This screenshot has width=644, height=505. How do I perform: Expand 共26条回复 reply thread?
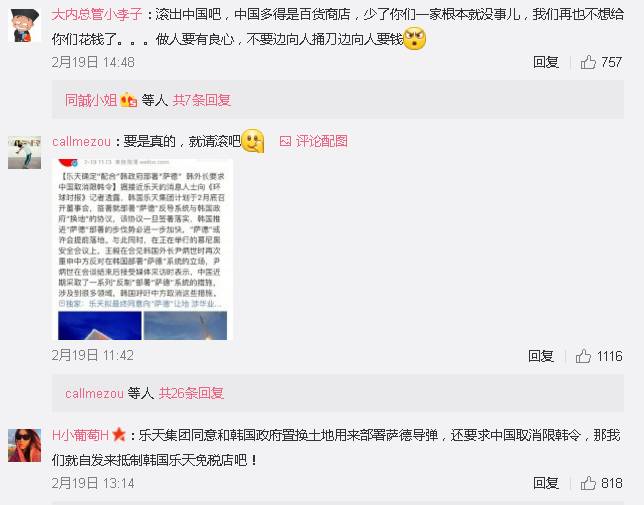(x=191, y=393)
